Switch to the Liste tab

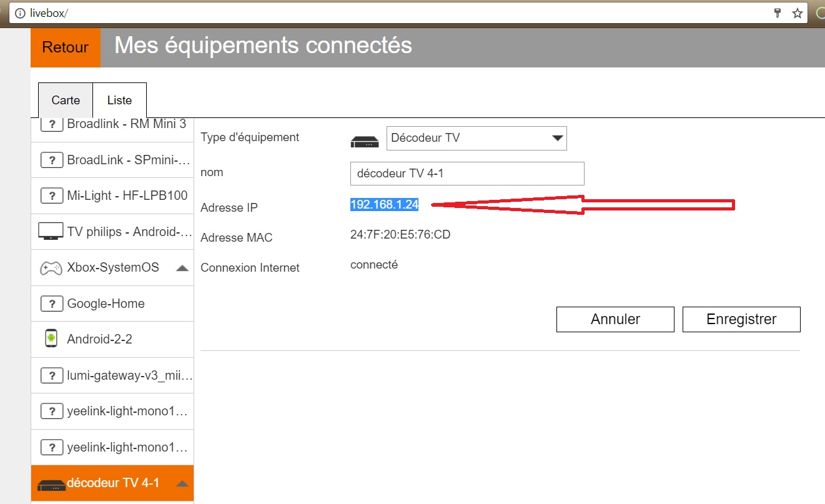click(x=119, y=100)
